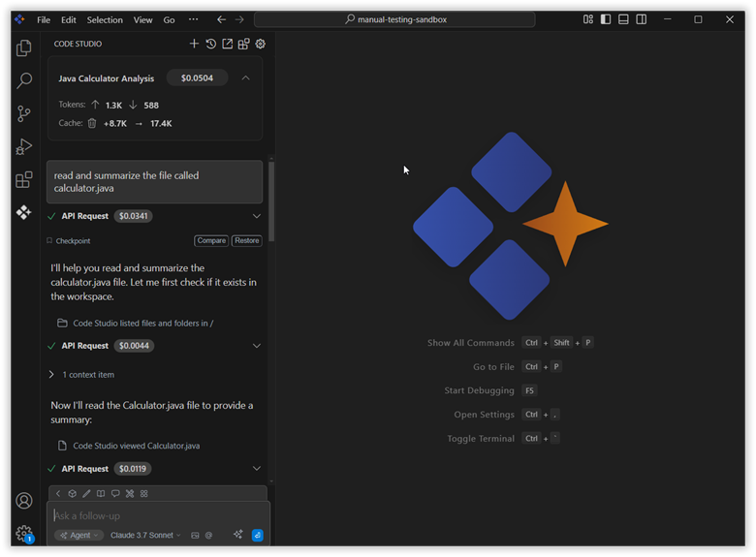This screenshot has width=756, height=557.
Task: Toggle the bottom panel layout button
Action: click(623, 19)
